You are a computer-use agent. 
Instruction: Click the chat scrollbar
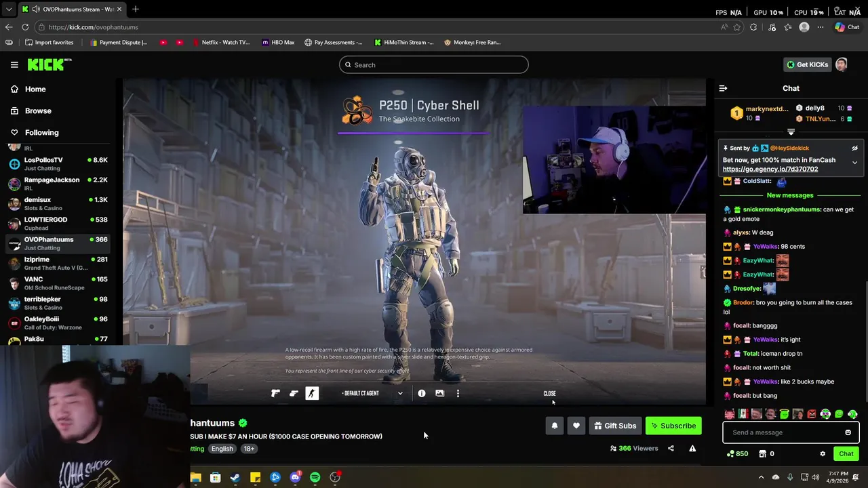tap(865, 340)
